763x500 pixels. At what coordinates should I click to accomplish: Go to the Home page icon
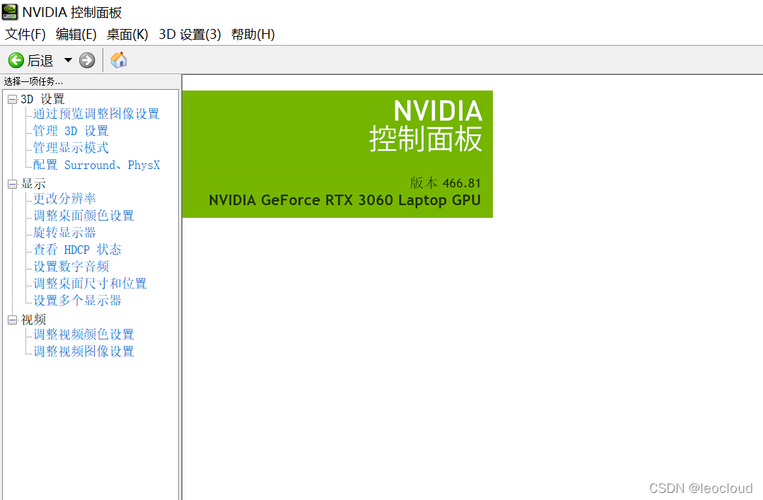pyautogui.click(x=119, y=60)
